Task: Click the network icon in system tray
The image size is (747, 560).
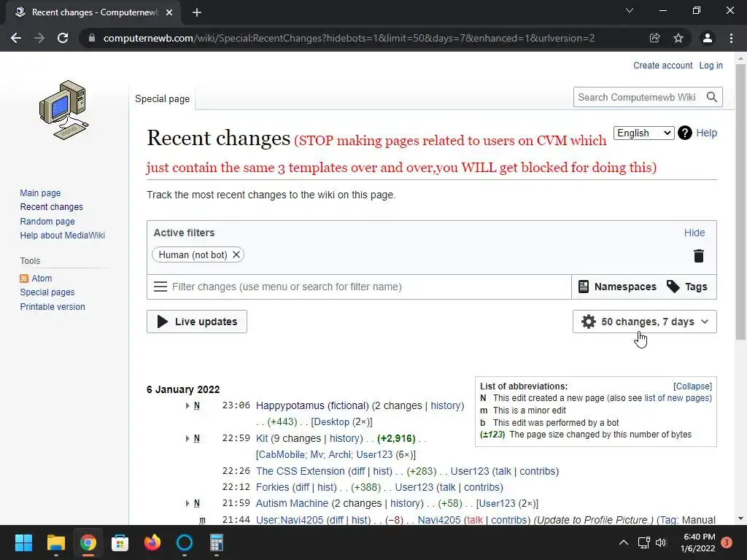Action: 643,542
